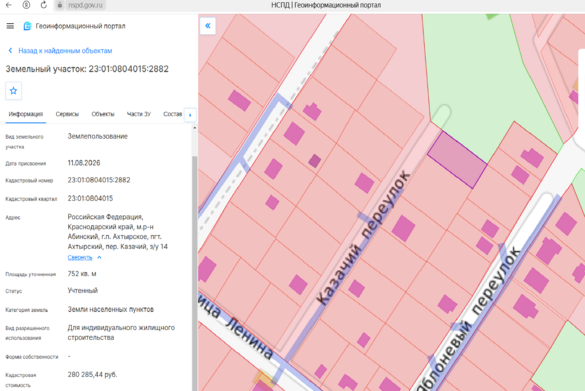Reload the page with the refresh icon
The width and height of the screenshot is (585, 391).
click(44, 5)
